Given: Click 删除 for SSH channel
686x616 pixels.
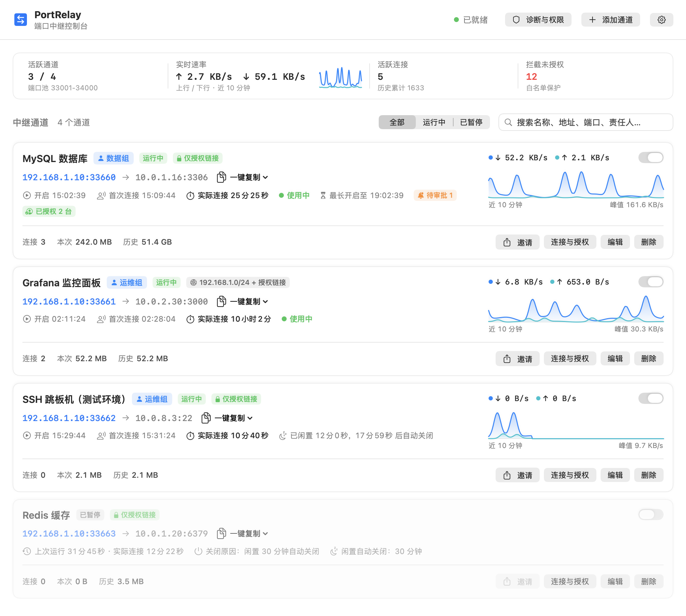Looking at the screenshot, I should [x=649, y=475].
